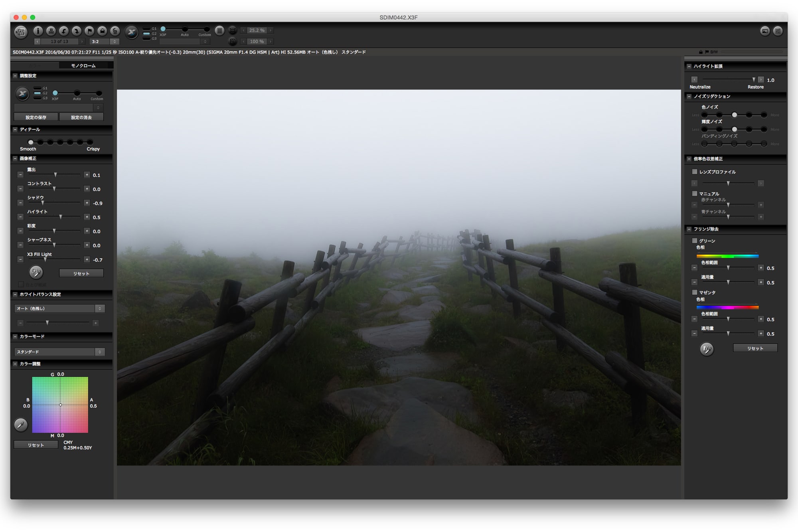Image resolution: width=798 pixels, height=532 pixels.
Task: Click the flag mark icon
Action: tap(89, 31)
